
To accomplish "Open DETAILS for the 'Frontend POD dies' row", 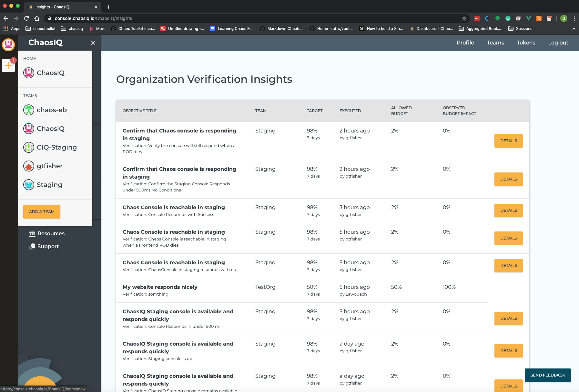I will (x=509, y=238).
